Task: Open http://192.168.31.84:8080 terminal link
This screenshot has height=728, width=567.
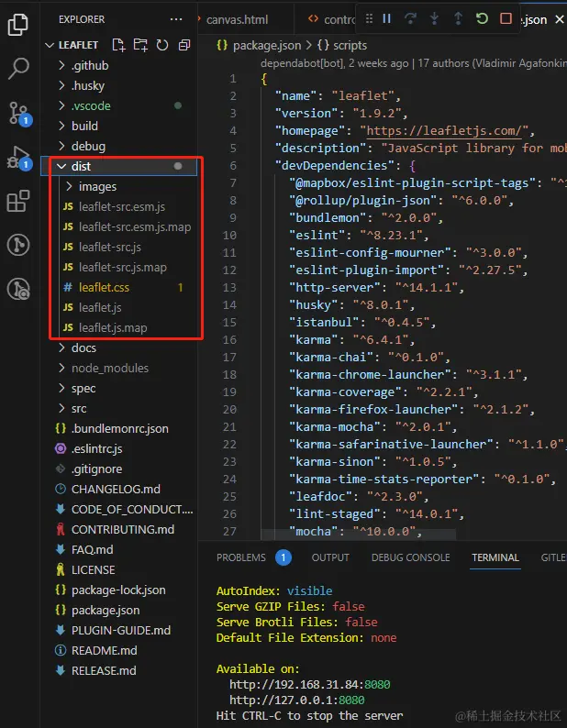Action: [x=310, y=684]
